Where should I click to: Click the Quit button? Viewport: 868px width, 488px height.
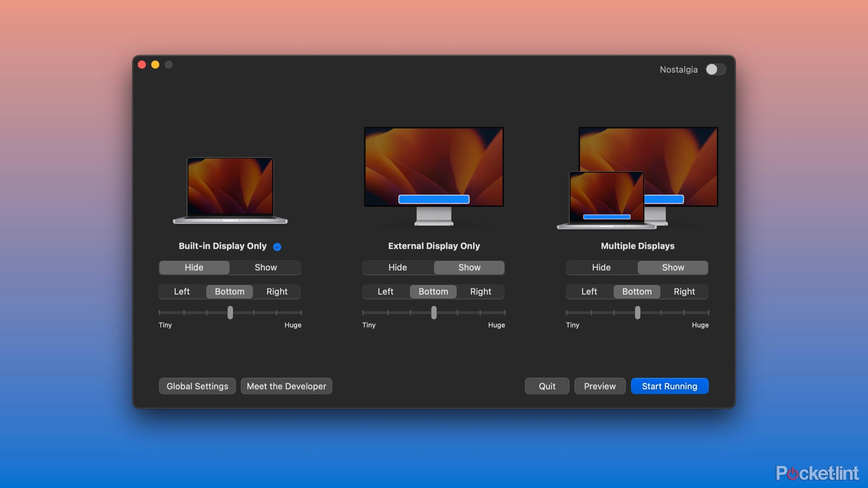[x=547, y=386]
